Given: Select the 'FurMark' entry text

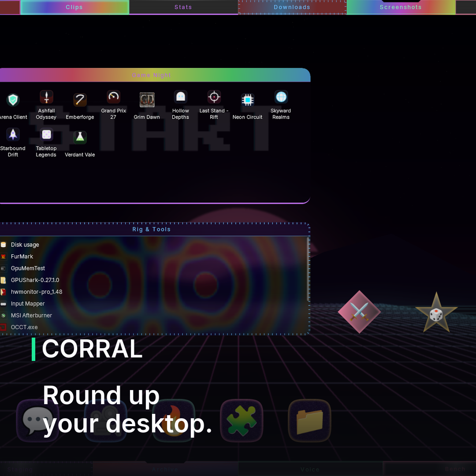Looking at the screenshot, I should (x=22, y=257).
